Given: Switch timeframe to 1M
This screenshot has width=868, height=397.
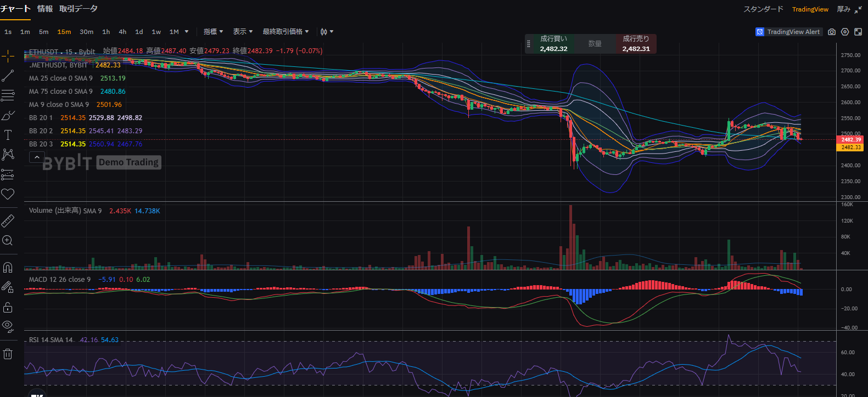Looking at the screenshot, I should pos(174,32).
